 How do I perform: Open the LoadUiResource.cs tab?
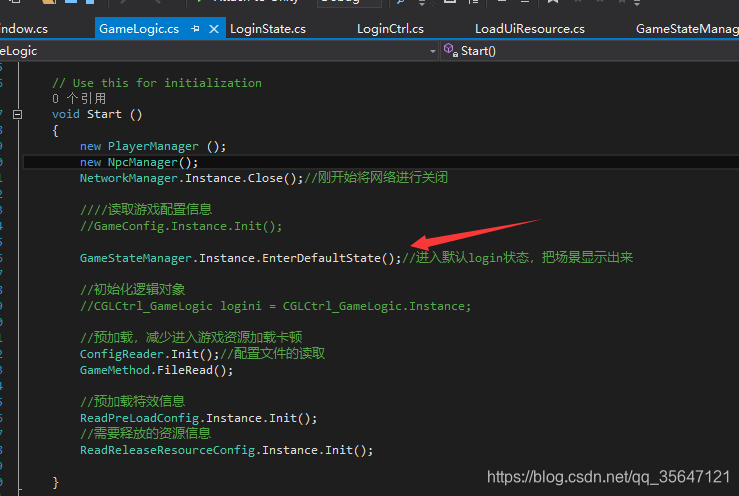point(529,29)
